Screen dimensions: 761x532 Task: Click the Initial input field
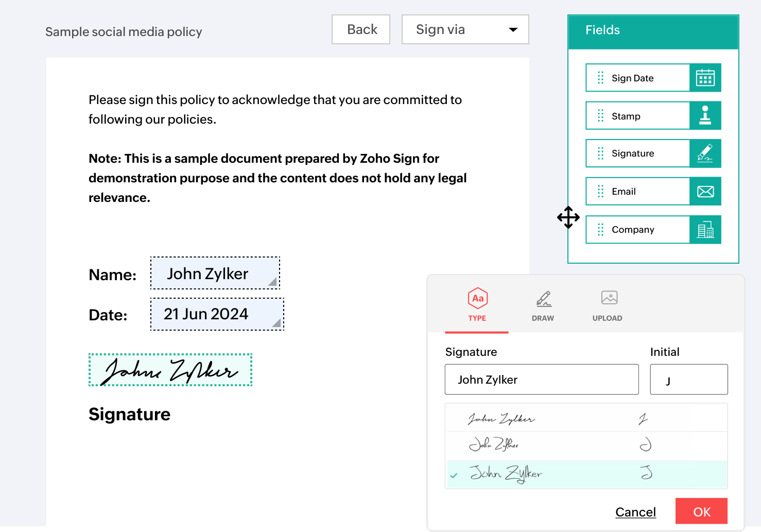pyautogui.click(x=688, y=380)
